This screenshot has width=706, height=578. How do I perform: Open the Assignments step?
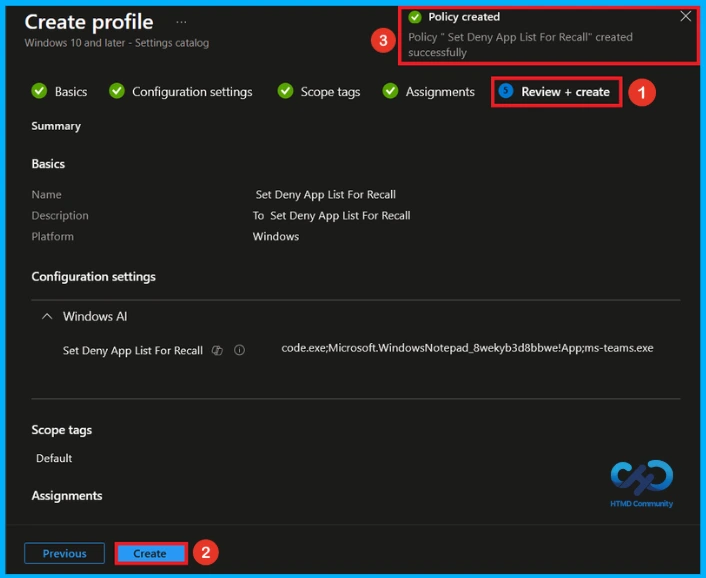(x=440, y=92)
